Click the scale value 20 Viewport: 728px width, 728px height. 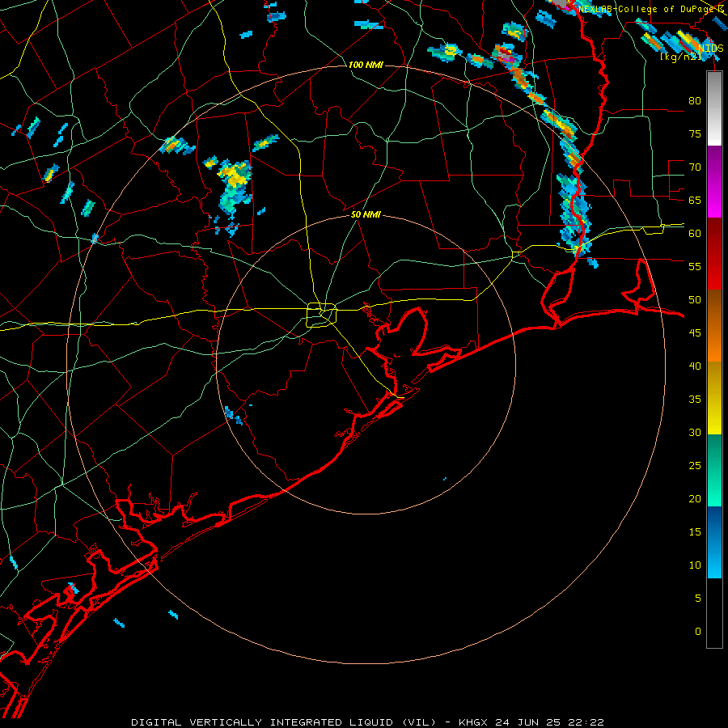(x=695, y=498)
